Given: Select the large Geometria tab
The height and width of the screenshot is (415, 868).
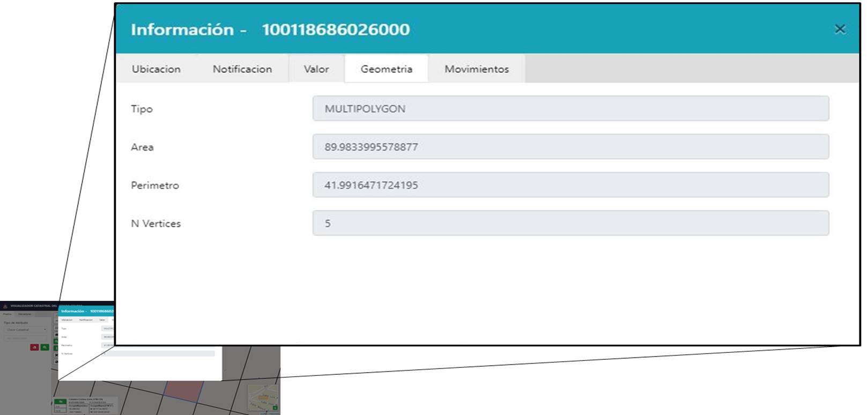Looking at the screenshot, I should click(x=386, y=69).
